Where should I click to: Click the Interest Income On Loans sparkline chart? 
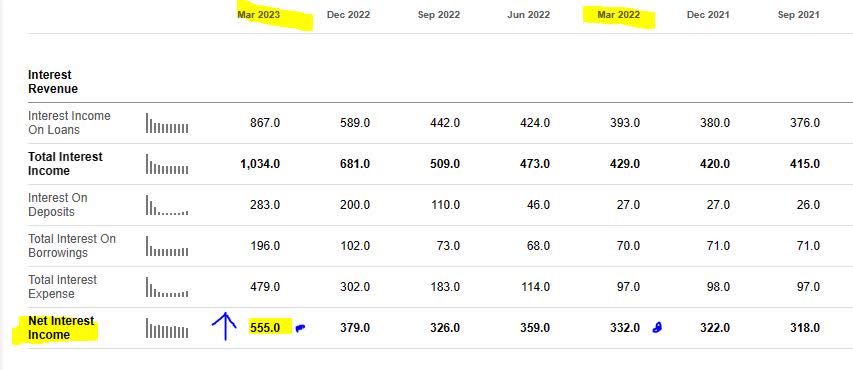click(x=167, y=123)
